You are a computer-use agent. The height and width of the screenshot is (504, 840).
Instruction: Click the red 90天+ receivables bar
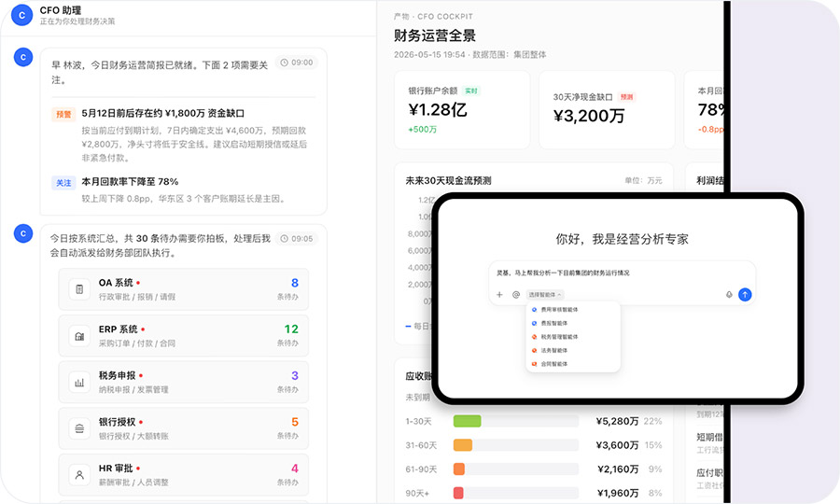point(458,493)
